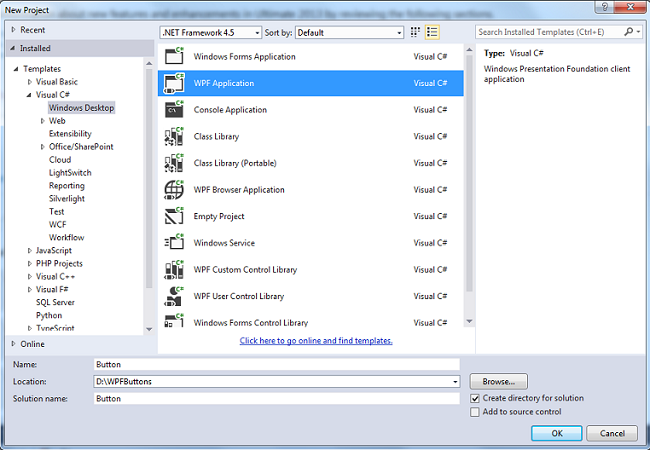The height and width of the screenshot is (450, 650).
Task: Select the WCF category
Action: pos(58,225)
